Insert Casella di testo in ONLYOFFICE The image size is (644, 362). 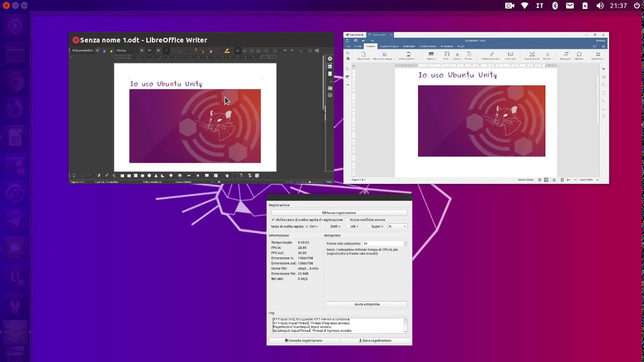pyautogui.click(x=531, y=56)
